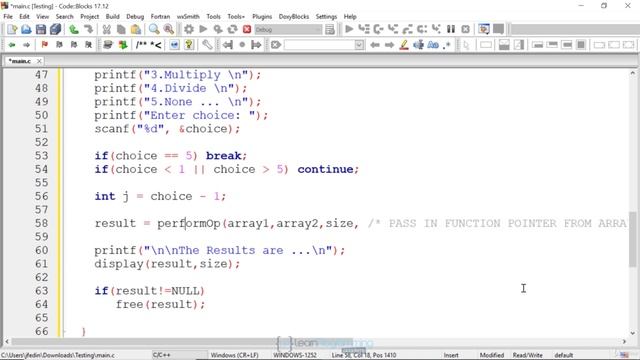Image resolution: width=640 pixels, height=360 pixels.
Task: Click the vertical scrollbar thumb
Action: pos(633,239)
